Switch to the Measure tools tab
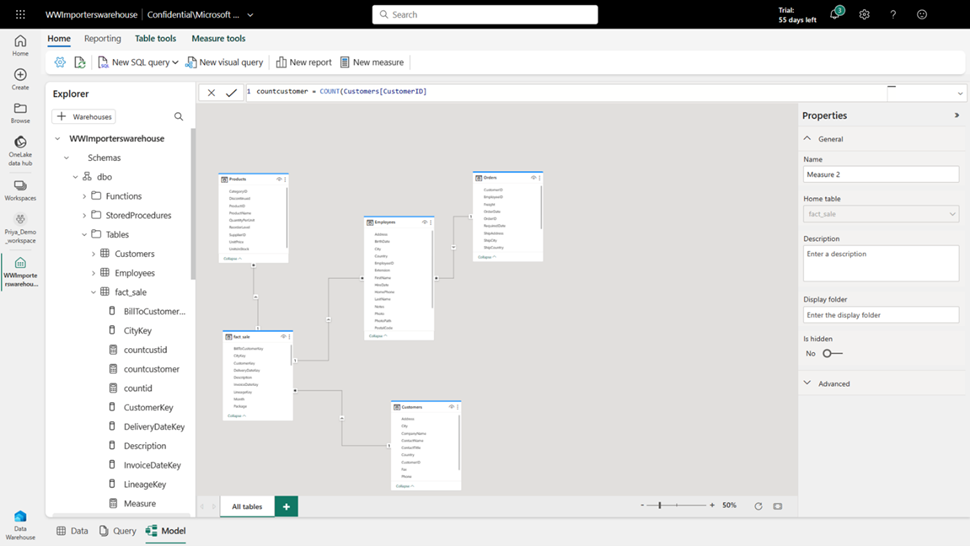This screenshot has height=546, width=970. [x=218, y=38]
